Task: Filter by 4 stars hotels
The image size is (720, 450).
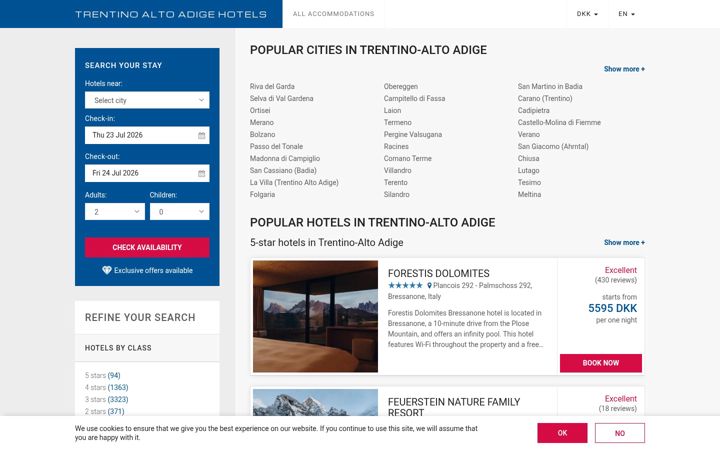Action: pyautogui.click(x=107, y=388)
